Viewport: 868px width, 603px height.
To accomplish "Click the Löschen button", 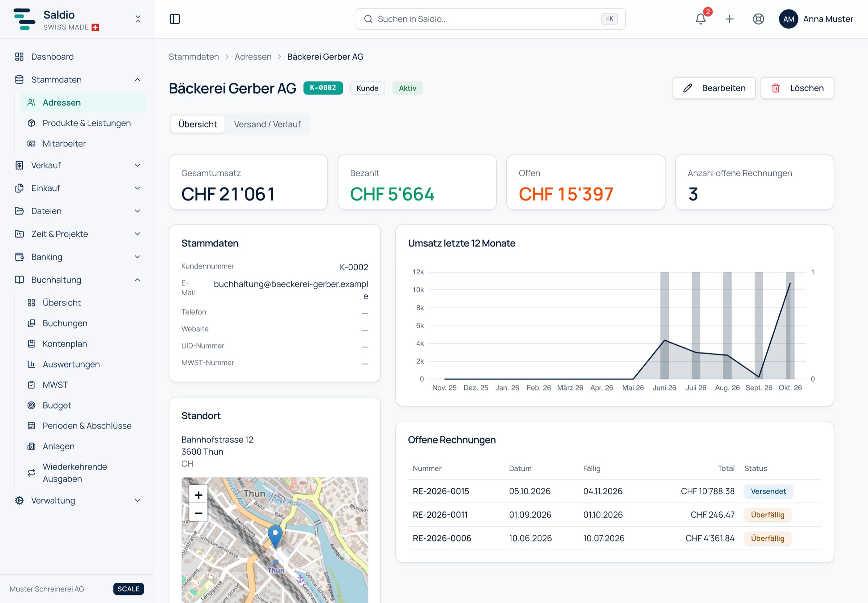I will [797, 88].
